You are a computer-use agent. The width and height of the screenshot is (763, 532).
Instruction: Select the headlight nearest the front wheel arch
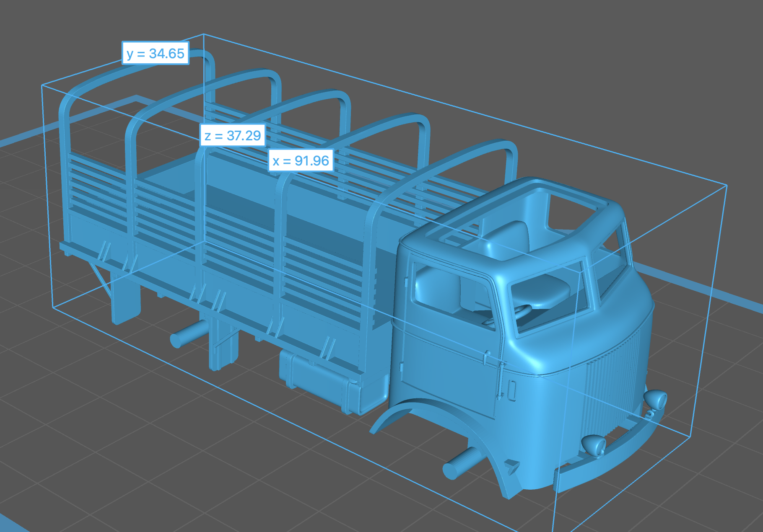coord(594,445)
